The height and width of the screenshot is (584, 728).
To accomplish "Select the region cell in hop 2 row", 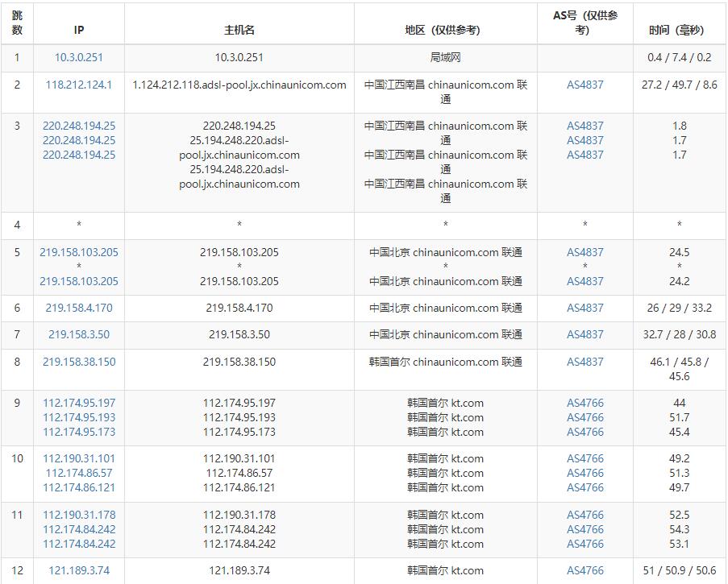I will [x=445, y=92].
